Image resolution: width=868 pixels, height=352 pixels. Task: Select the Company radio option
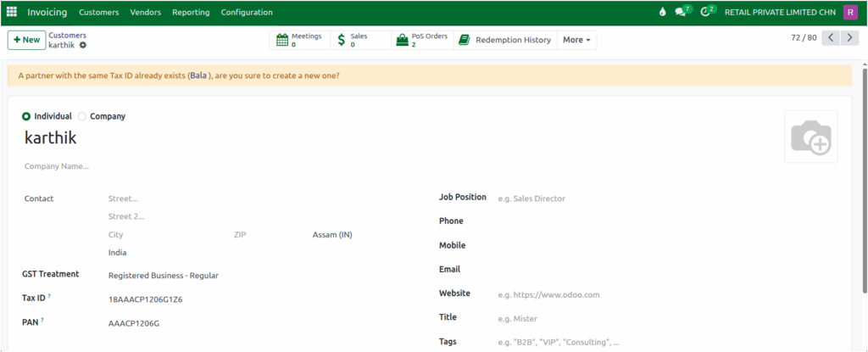pos(82,116)
